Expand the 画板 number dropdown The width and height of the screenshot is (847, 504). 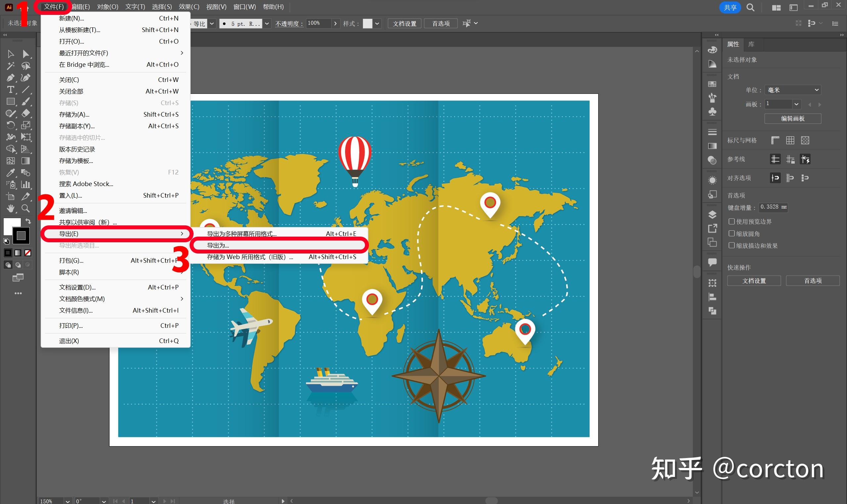[796, 104]
